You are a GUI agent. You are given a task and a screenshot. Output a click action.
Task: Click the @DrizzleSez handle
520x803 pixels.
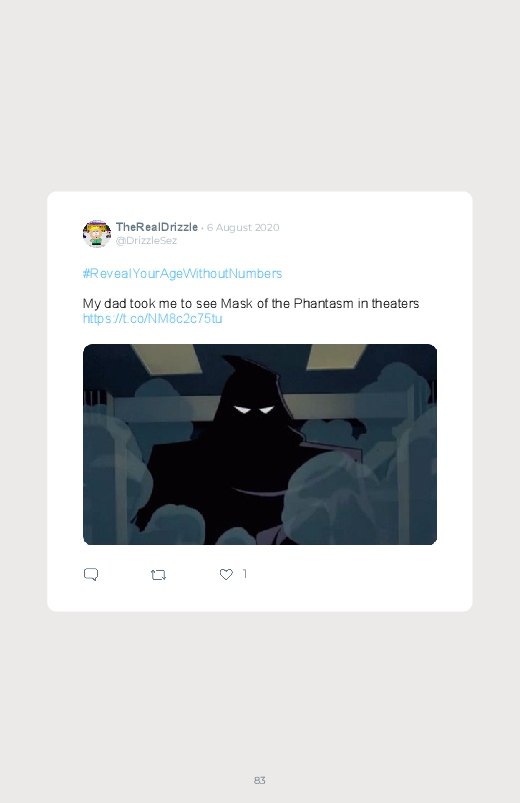click(x=147, y=241)
